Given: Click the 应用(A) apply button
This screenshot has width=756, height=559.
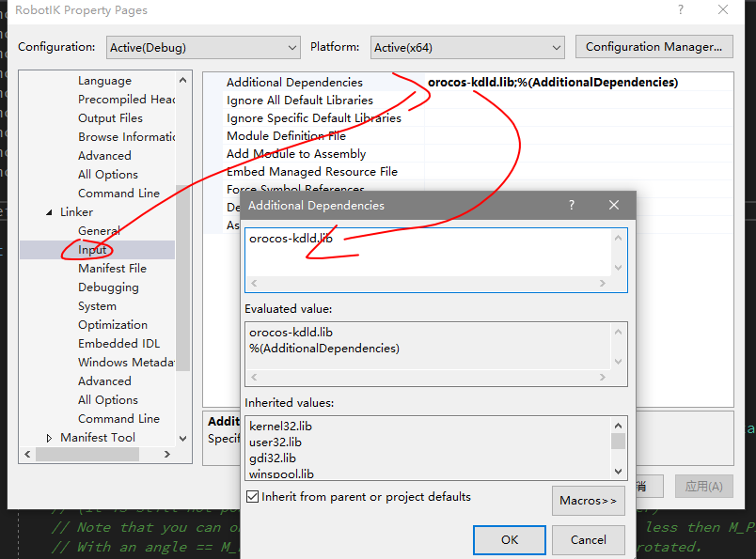Looking at the screenshot, I should pyautogui.click(x=702, y=486).
